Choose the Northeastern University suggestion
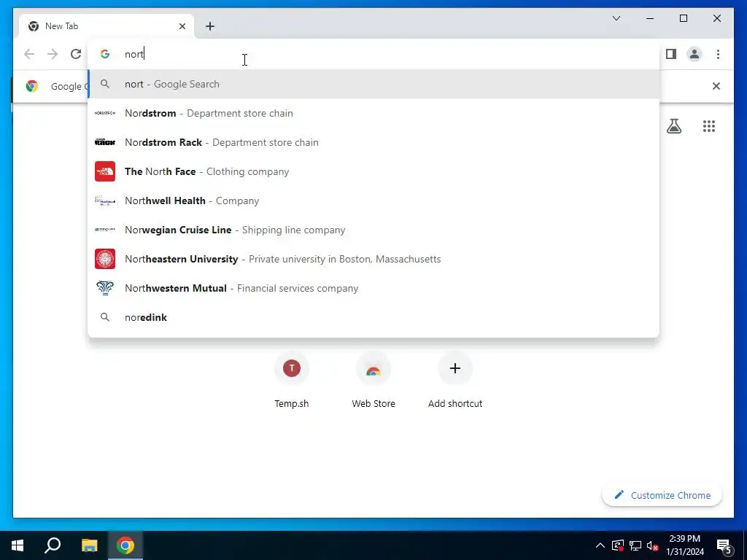This screenshot has width=747, height=560. click(x=373, y=259)
